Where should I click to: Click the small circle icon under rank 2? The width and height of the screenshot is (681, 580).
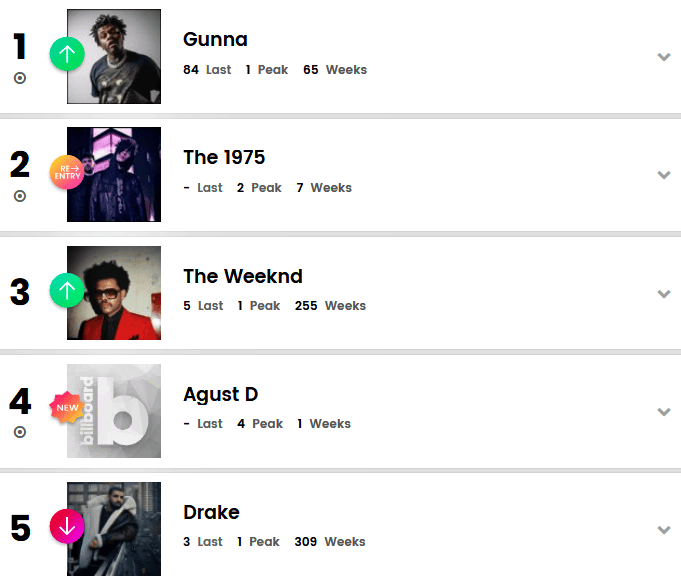pos(20,196)
